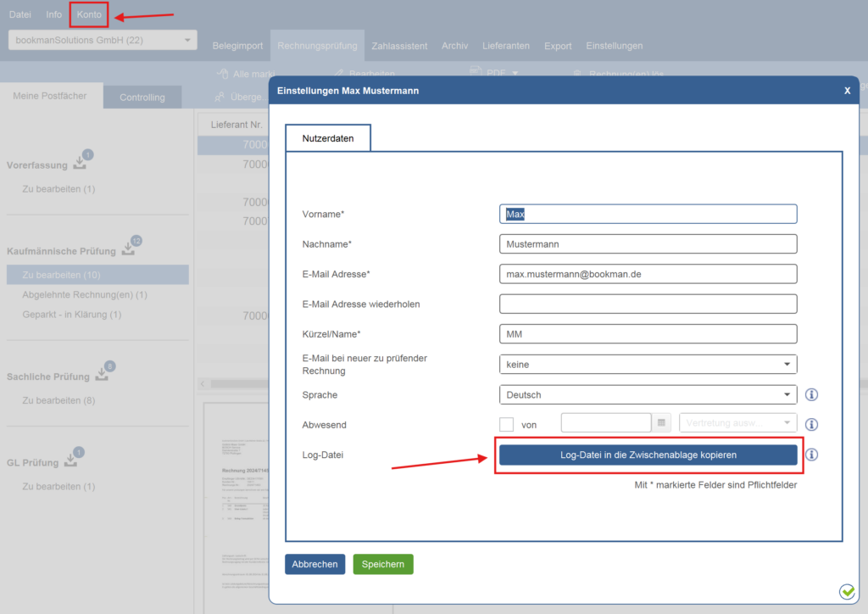Screen dimensions: 868x614
Task: Show info for Abwesend setting
Action: point(811,425)
